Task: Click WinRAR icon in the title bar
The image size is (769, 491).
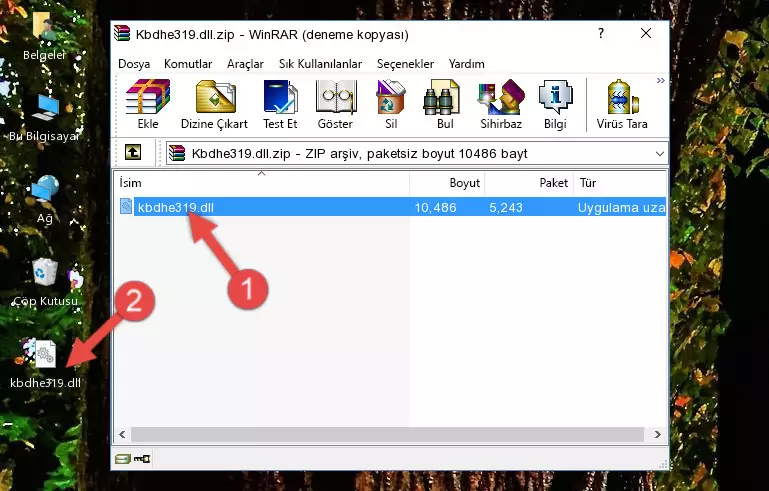Action: click(122, 33)
